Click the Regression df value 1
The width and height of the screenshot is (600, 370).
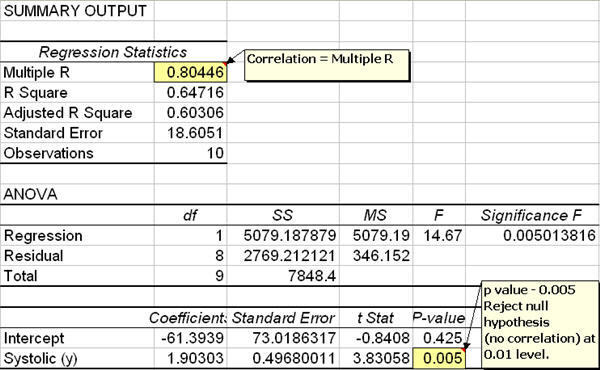[191, 236]
